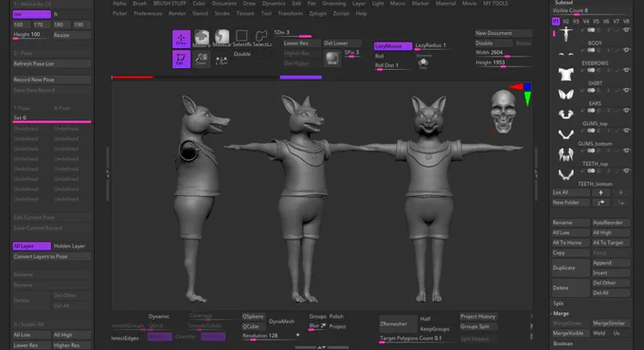Open the Preferences menu

point(148,13)
